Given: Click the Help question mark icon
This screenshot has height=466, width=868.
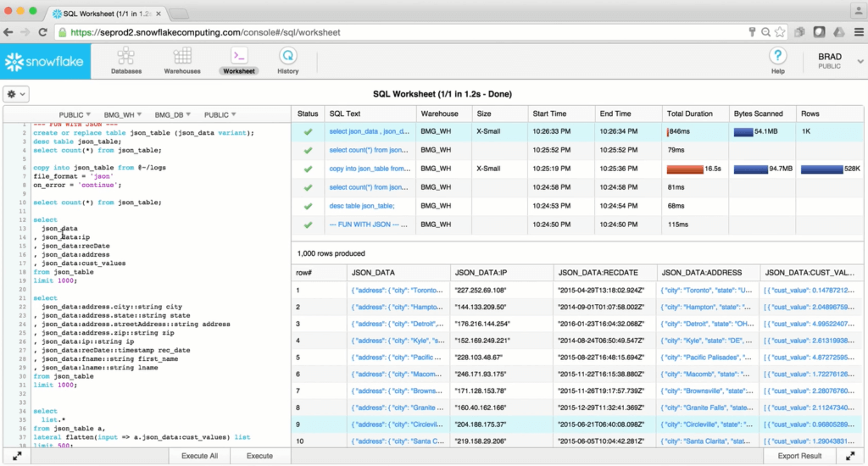Looking at the screenshot, I should pos(777,57).
